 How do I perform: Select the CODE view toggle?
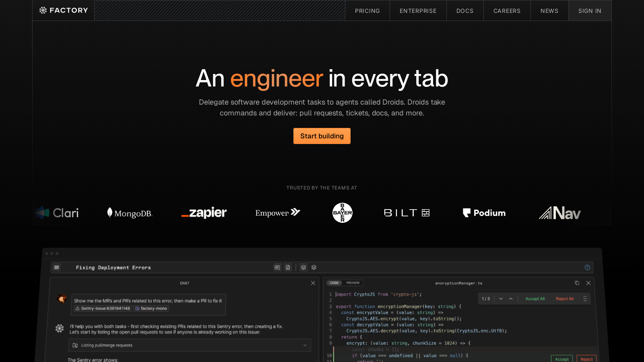pyautogui.click(x=334, y=283)
